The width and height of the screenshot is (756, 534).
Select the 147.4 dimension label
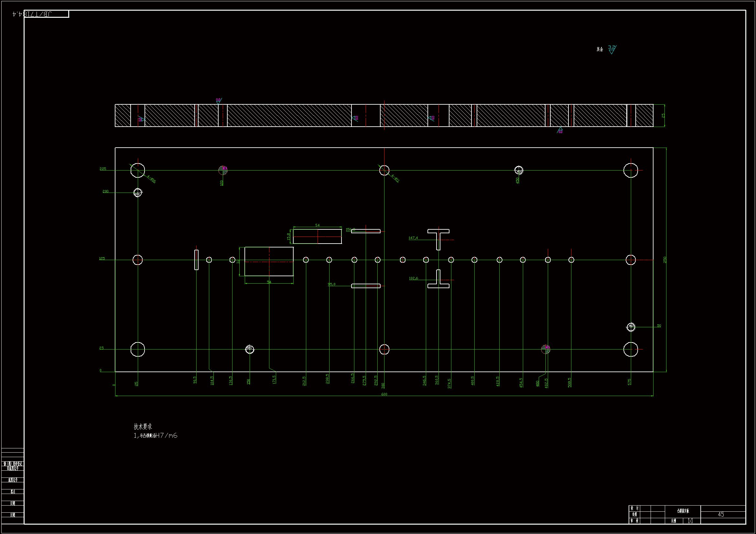pos(413,238)
